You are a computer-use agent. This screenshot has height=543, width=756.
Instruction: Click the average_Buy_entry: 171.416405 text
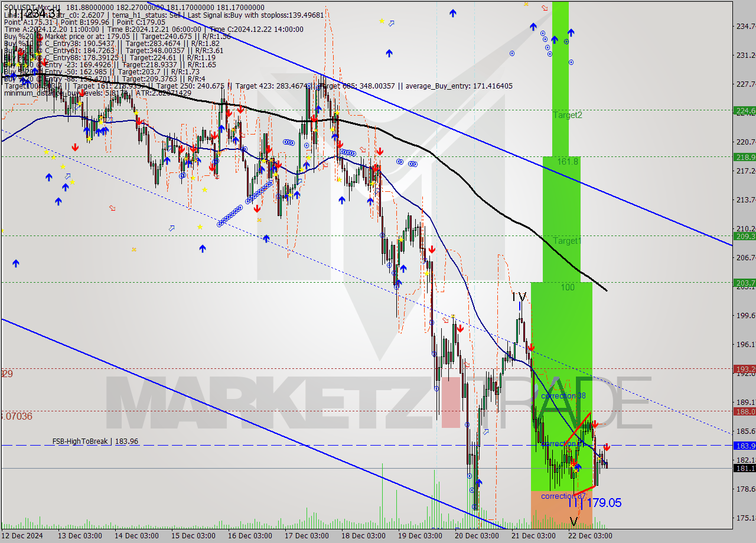point(458,86)
